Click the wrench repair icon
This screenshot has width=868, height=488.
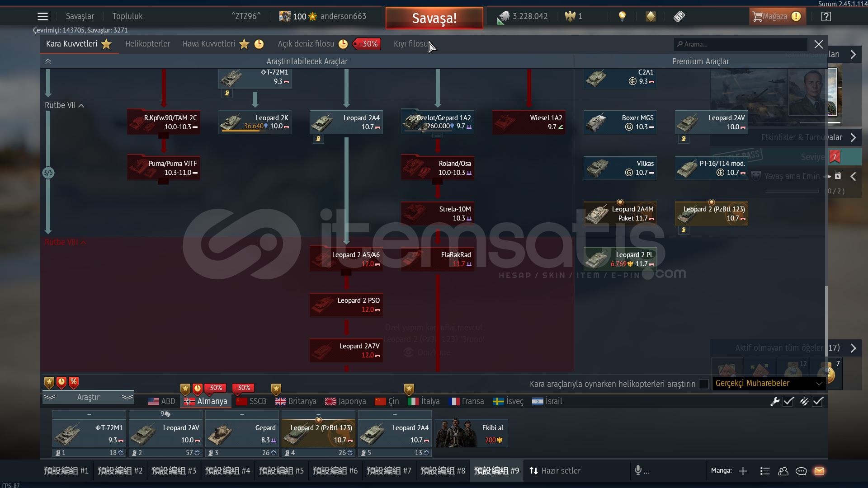775,401
